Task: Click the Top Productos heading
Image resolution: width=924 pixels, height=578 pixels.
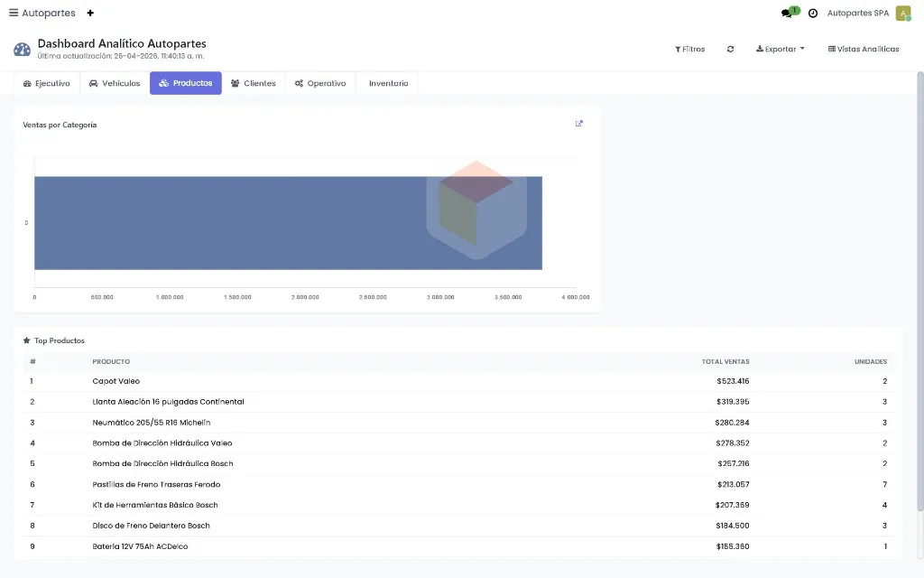Action: pyautogui.click(x=59, y=340)
